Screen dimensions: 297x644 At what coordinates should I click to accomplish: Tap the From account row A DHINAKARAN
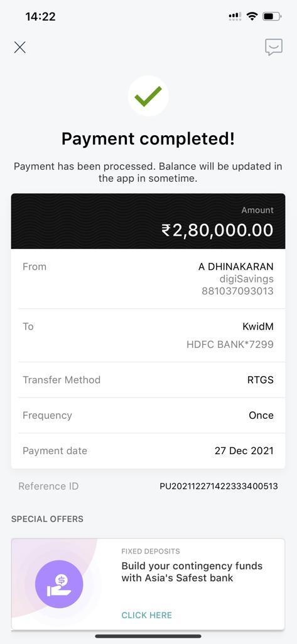coord(148,279)
